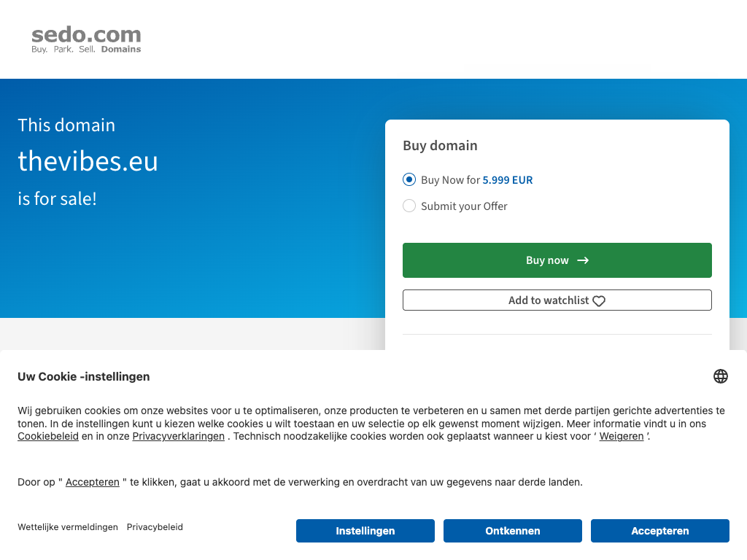Click the 'This domain' banner text
Image resolution: width=747 pixels, height=560 pixels.
coord(66,125)
